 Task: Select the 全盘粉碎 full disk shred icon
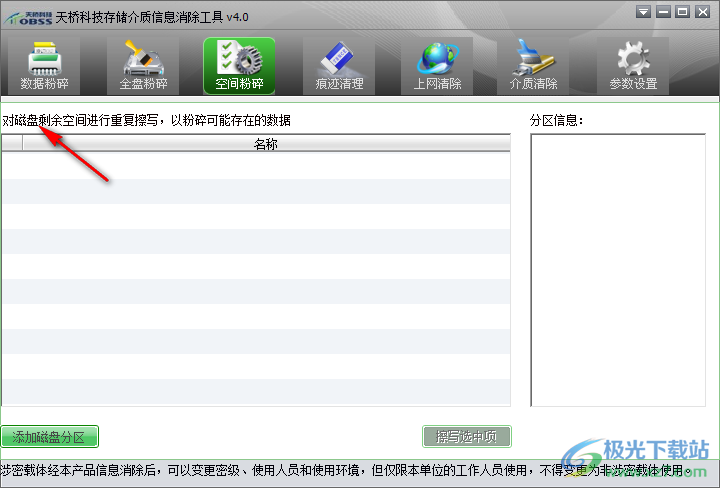(141, 66)
